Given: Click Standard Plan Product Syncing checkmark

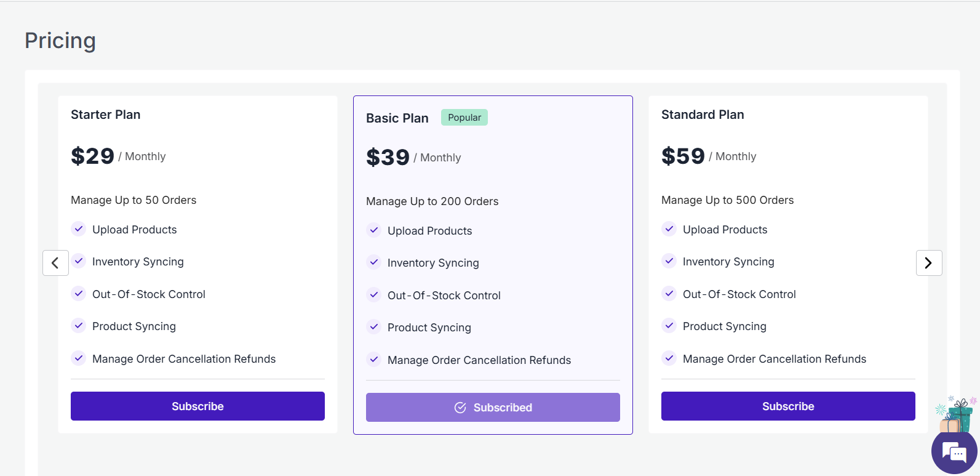Looking at the screenshot, I should pyautogui.click(x=669, y=325).
